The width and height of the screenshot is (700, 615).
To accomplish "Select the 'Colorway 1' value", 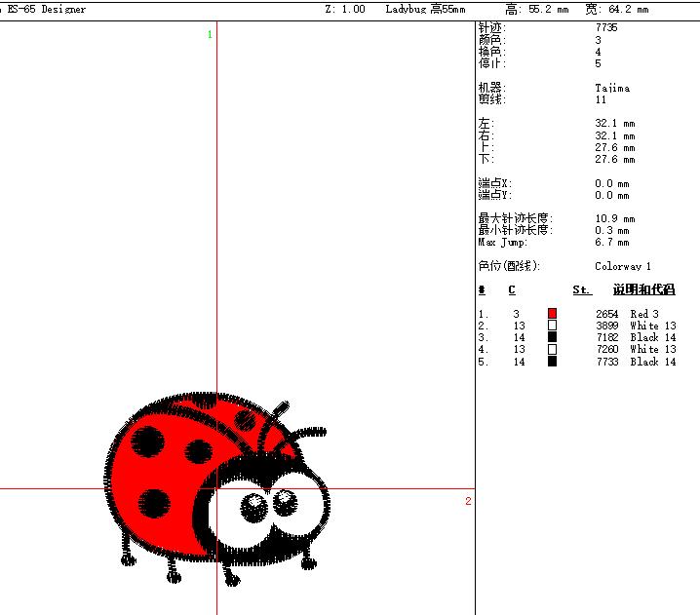I will (x=623, y=266).
